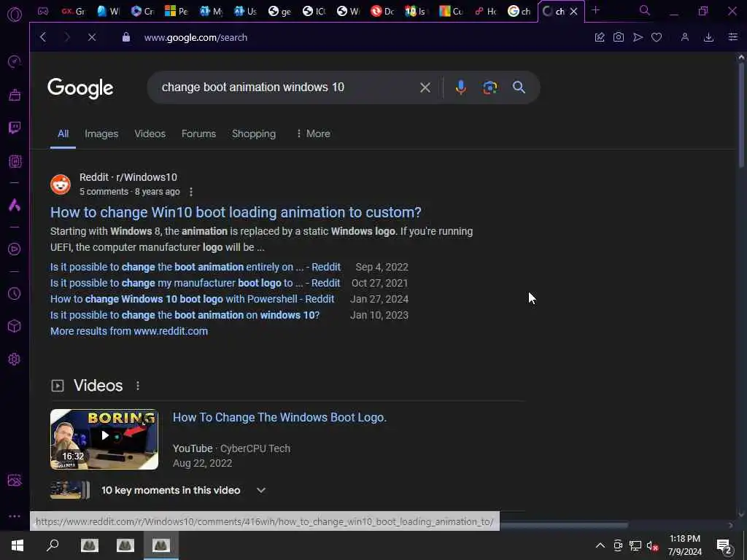Stop loading the page

coord(92,37)
